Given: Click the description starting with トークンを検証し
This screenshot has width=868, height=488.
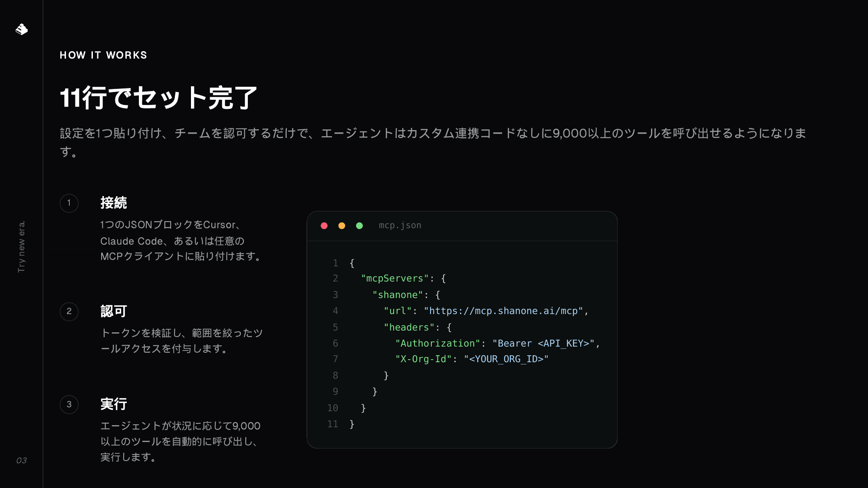Looking at the screenshot, I should [x=182, y=341].
